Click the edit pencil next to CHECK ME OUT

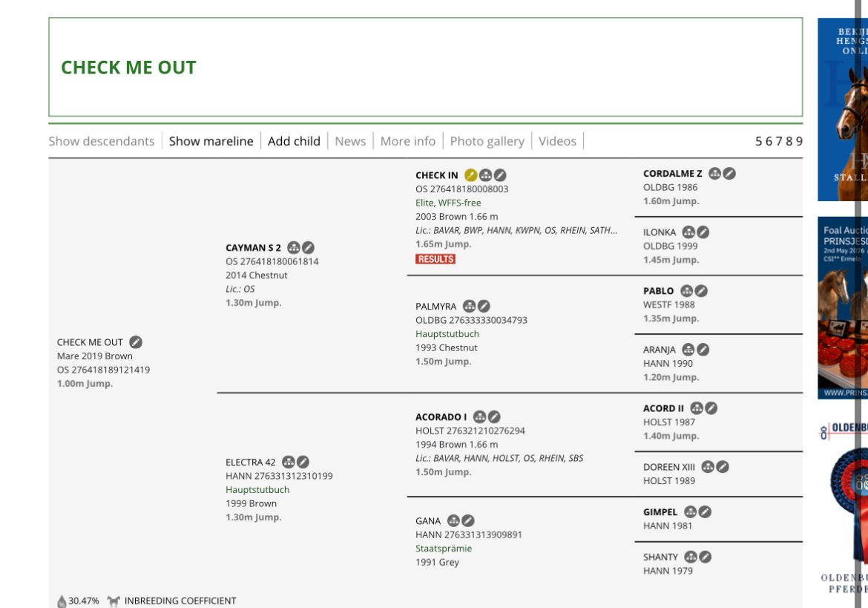click(x=136, y=342)
